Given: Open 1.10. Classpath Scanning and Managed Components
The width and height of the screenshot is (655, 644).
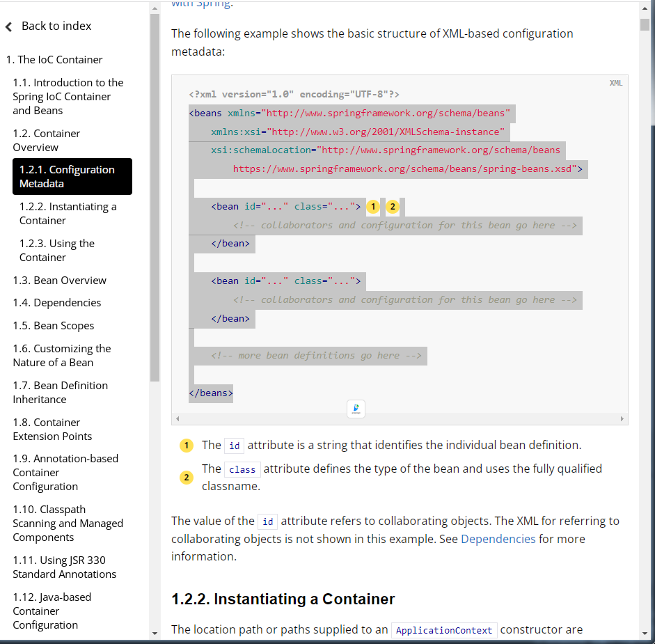Looking at the screenshot, I should [68, 524].
